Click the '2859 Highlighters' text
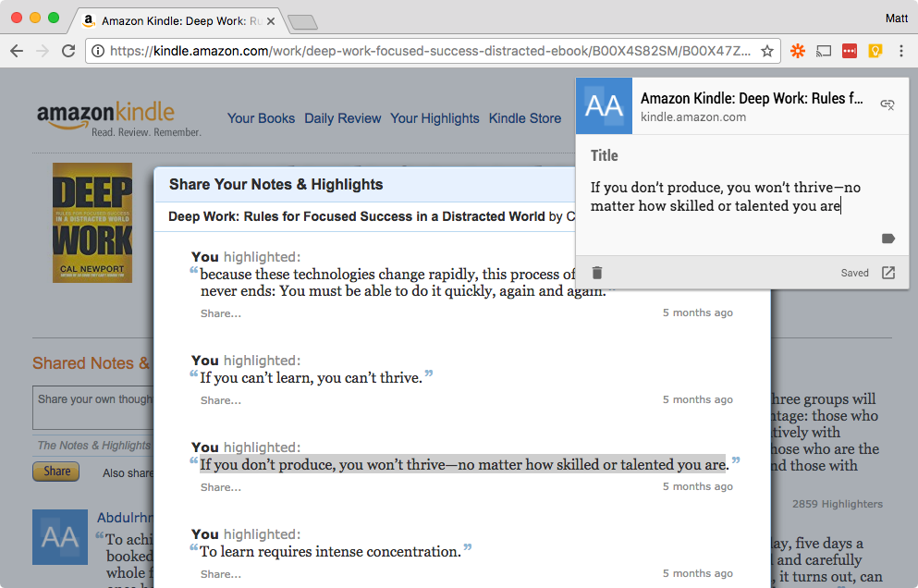The width and height of the screenshot is (918, 588). point(838,504)
